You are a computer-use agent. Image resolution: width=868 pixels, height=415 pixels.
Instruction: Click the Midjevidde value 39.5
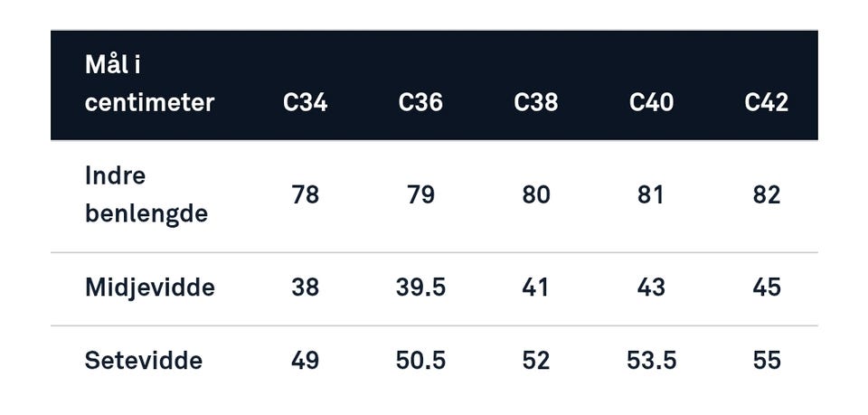(420, 288)
